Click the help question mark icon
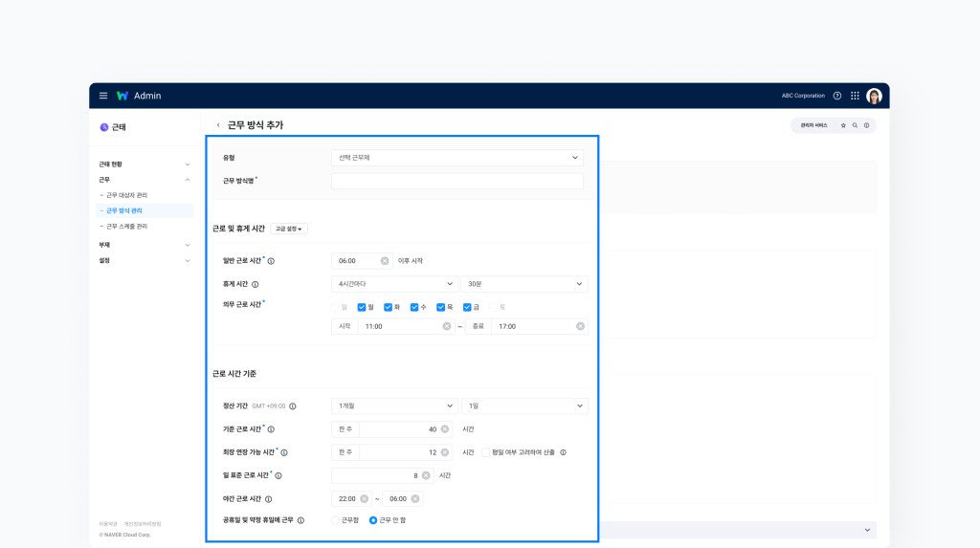 837,96
